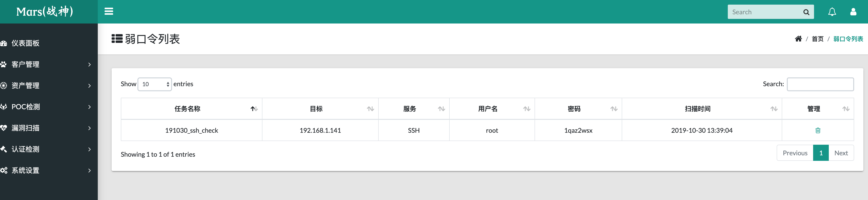Click the 漏洞扫描 heartbeat icon
This screenshot has height=200, width=868.
[4, 128]
